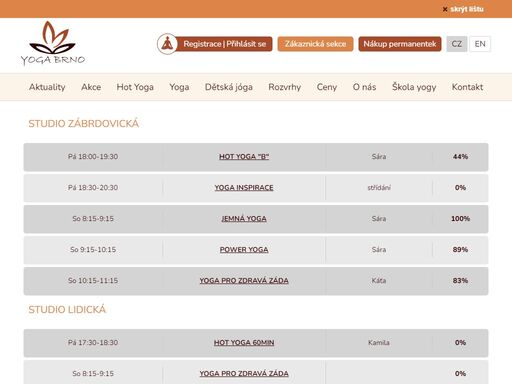Hide the top bar via skrýt lištu
The image size is (512, 384).
[x=467, y=9]
